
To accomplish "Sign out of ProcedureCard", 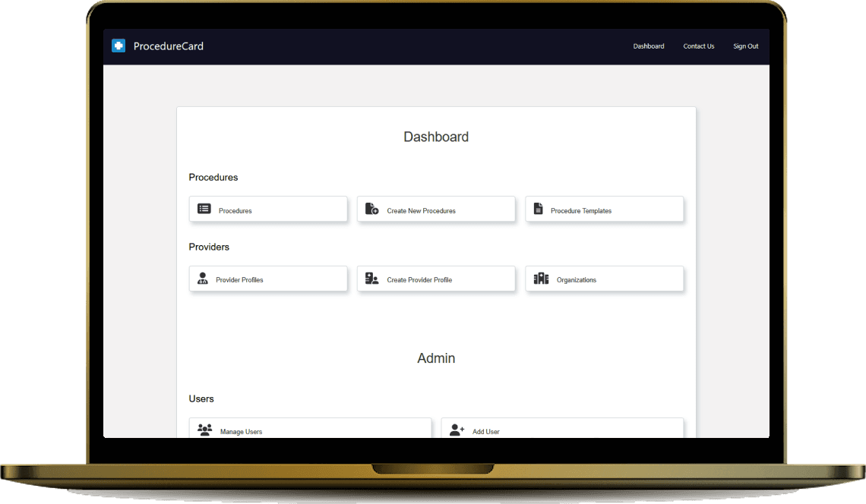I will (745, 46).
